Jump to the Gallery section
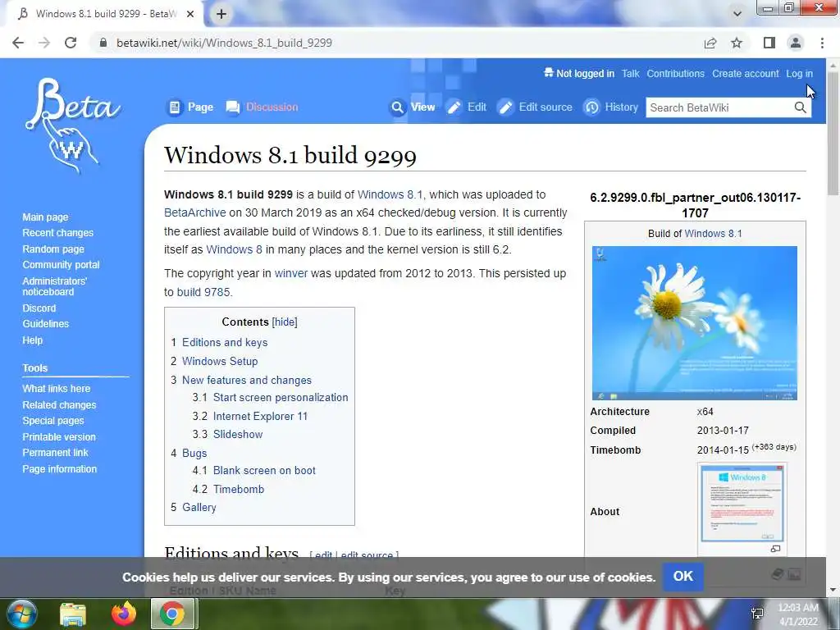Viewport: 840px width, 630px height. pyautogui.click(x=199, y=507)
